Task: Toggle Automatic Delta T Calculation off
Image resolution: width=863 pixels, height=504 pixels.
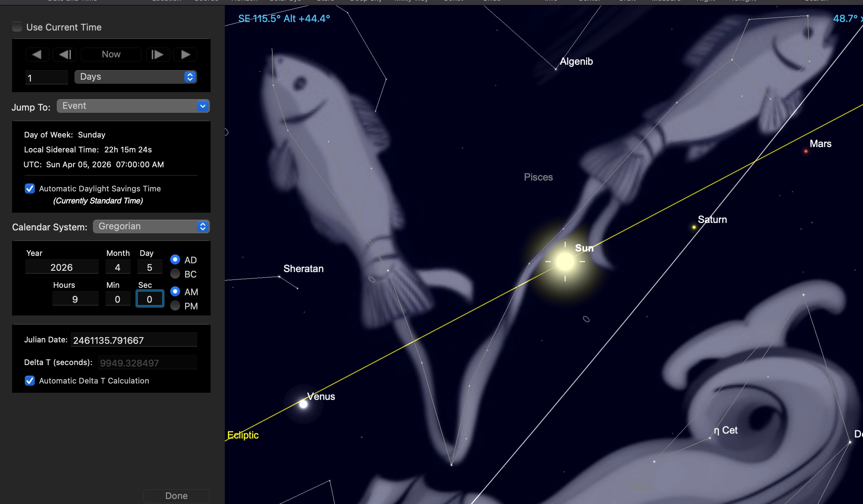Action: (x=30, y=381)
